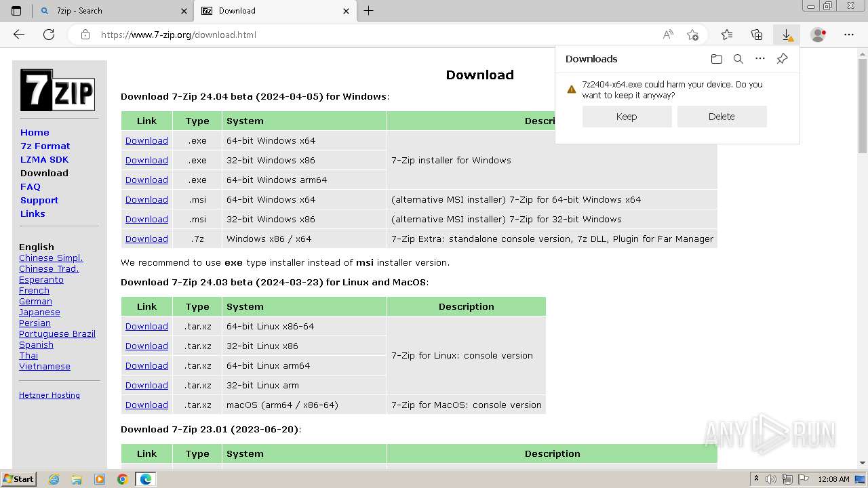
Task: Download 32-bit Windows x86 .msi
Action: [146, 220]
